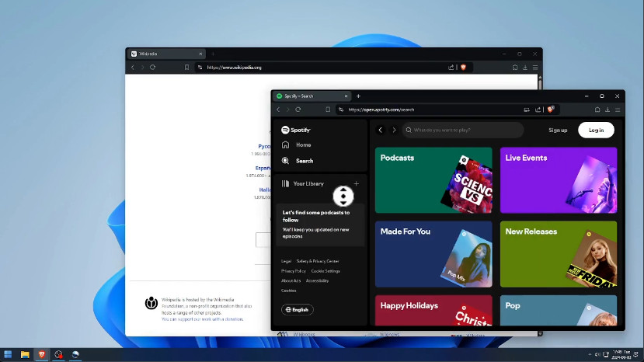Open downloads in the Wikipedia window

click(x=525, y=68)
